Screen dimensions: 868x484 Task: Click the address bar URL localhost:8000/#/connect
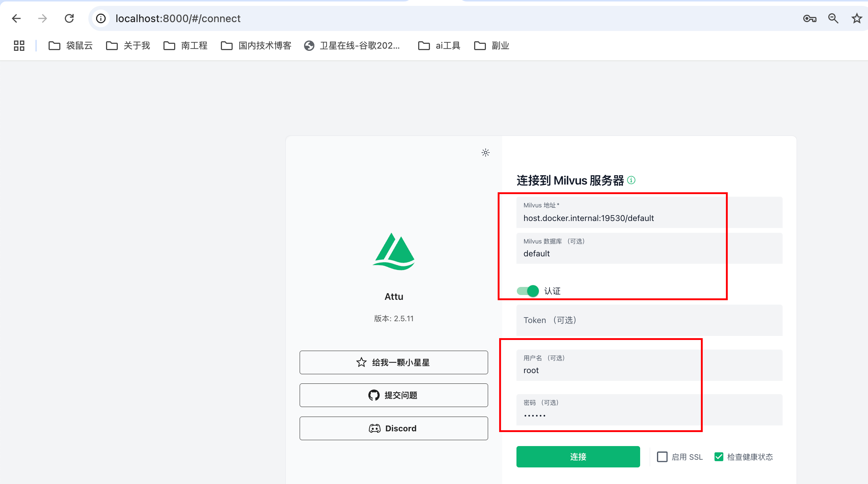pos(178,18)
